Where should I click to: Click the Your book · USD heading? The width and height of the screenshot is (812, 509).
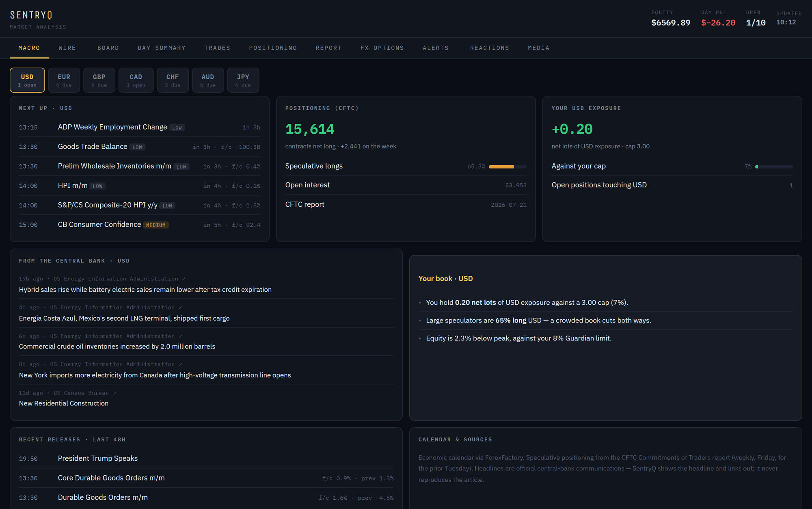pyautogui.click(x=445, y=279)
